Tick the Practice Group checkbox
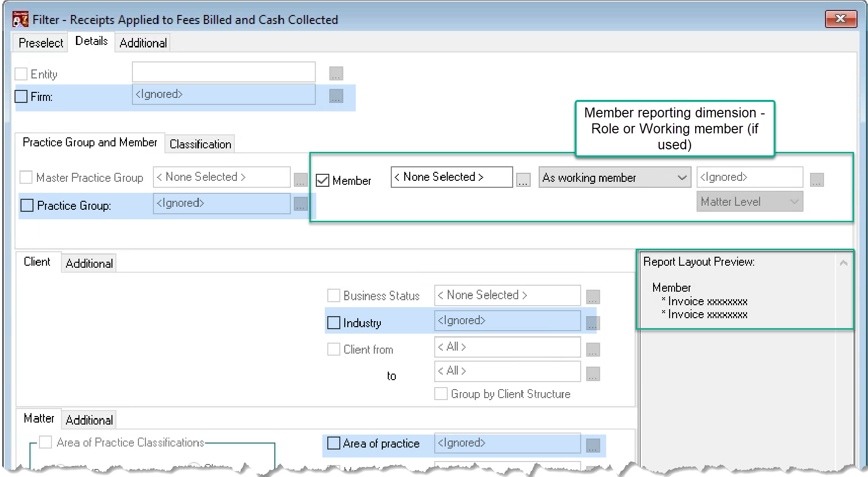868x477 pixels. [27, 205]
